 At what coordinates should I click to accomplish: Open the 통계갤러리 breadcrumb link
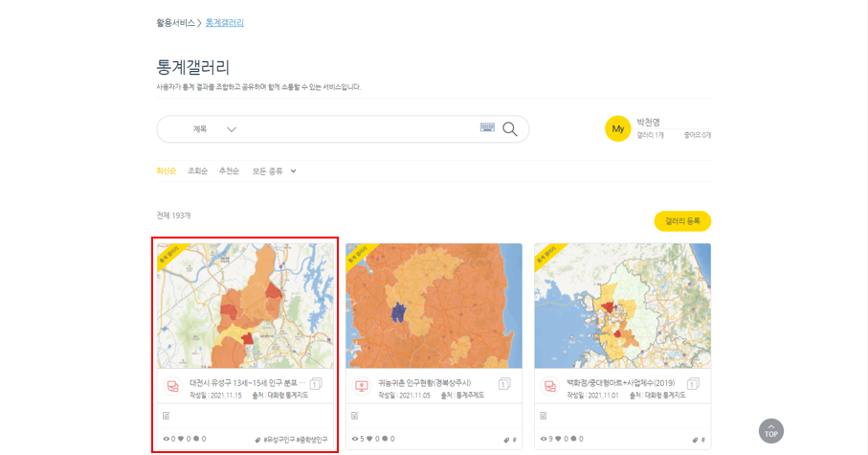click(x=225, y=23)
